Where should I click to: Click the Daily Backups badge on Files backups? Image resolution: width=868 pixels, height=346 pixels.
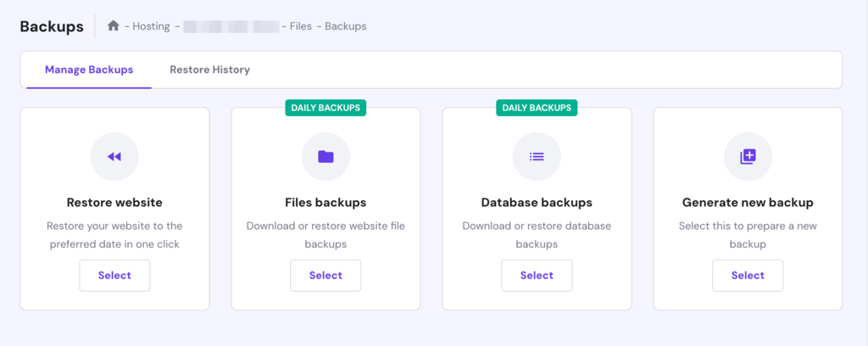(x=325, y=108)
